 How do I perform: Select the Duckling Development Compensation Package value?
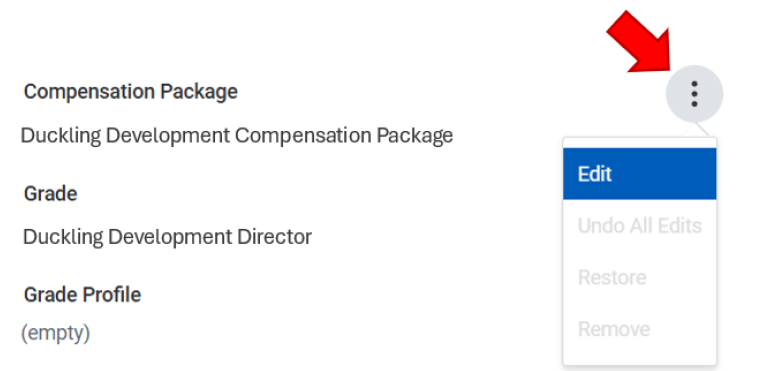pyautogui.click(x=237, y=135)
